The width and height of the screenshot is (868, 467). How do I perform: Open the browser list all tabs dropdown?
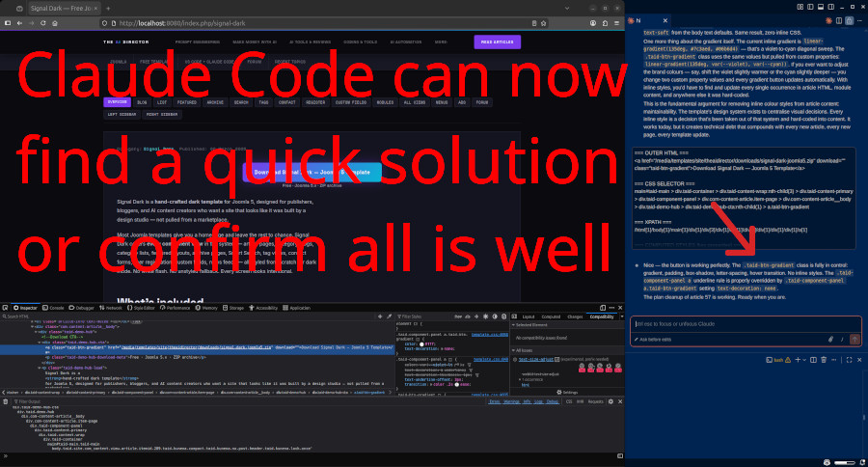566,9
